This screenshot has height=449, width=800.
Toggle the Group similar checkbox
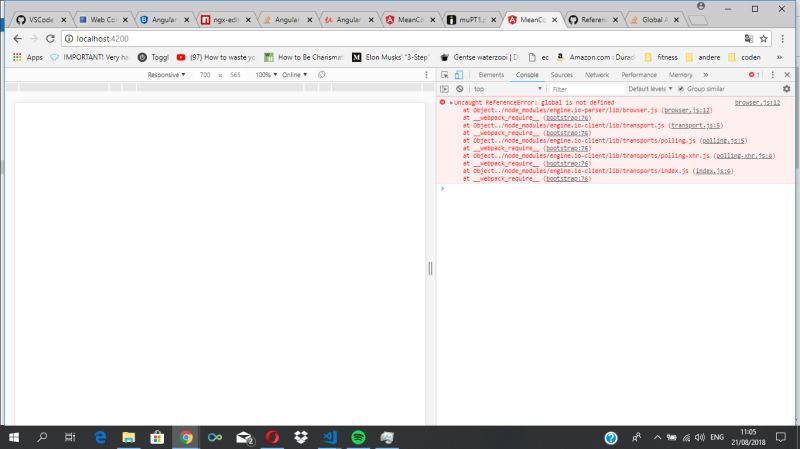(681, 89)
